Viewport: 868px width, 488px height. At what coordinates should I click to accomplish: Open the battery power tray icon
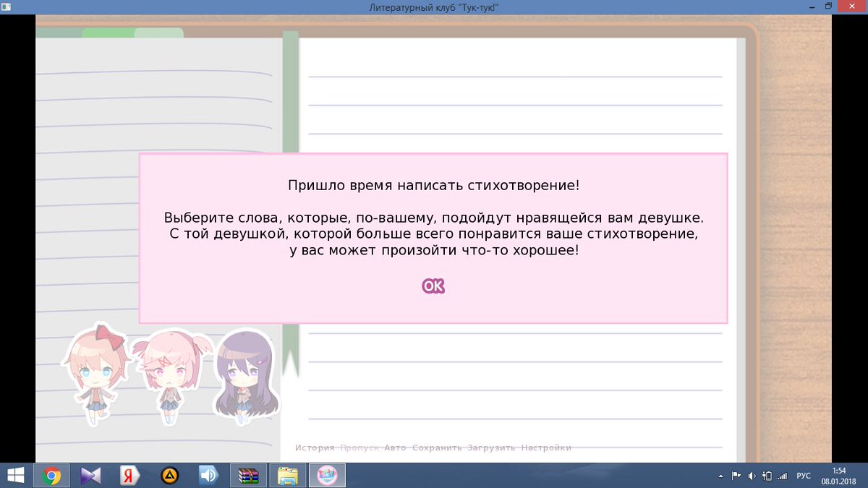[767, 476]
